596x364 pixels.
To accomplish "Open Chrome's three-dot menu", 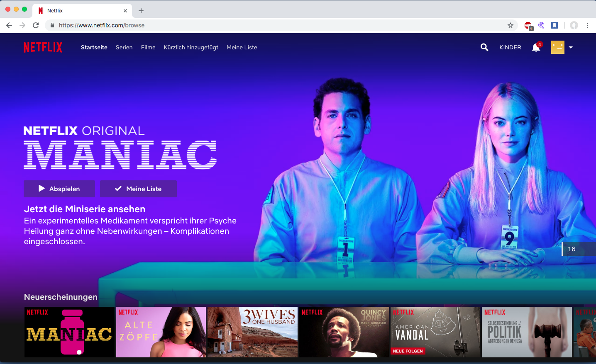I will (587, 25).
